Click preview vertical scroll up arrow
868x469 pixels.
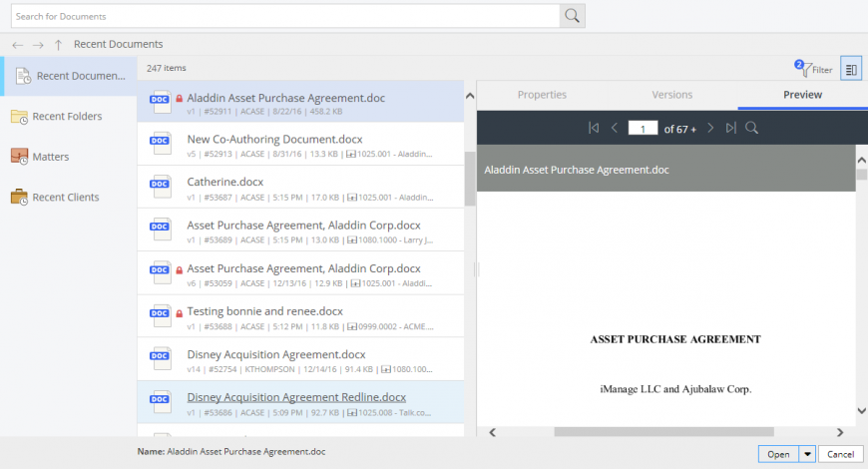tap(861, 160)
